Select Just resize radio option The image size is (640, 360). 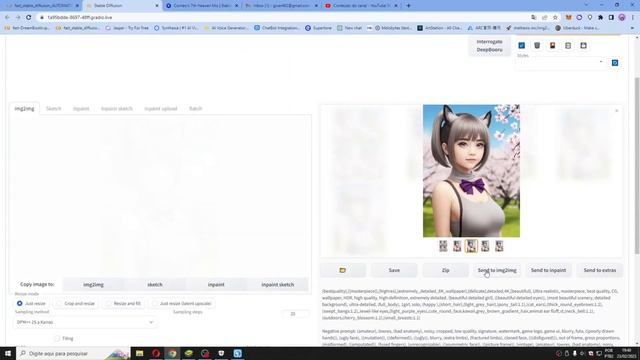[31, 304]
